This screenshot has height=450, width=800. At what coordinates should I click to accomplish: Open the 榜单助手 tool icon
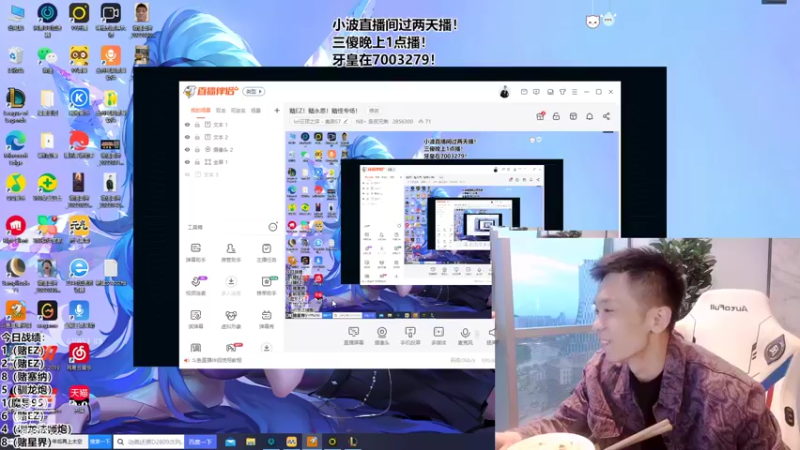pos(266,282)
